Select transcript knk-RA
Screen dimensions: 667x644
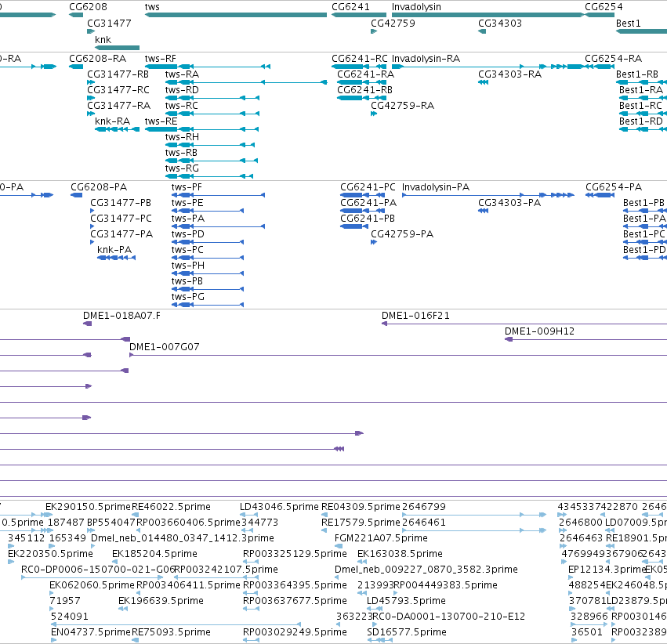117,129
